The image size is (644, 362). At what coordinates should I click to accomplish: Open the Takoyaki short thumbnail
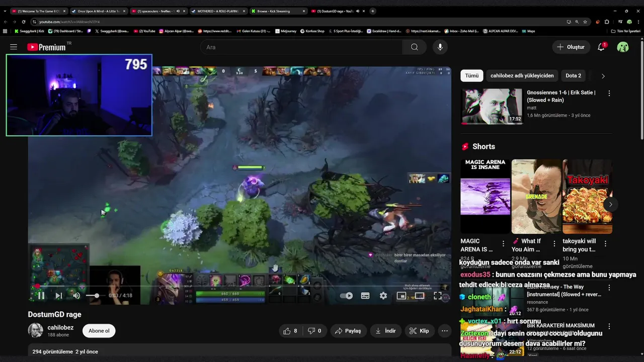[x=588, y=196]
